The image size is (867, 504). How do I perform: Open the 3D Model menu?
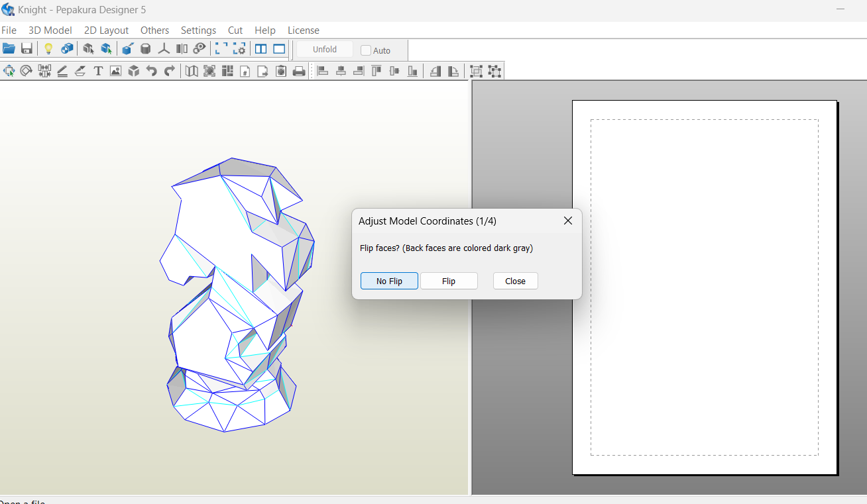pyautogui.click(x=50, y=30)
